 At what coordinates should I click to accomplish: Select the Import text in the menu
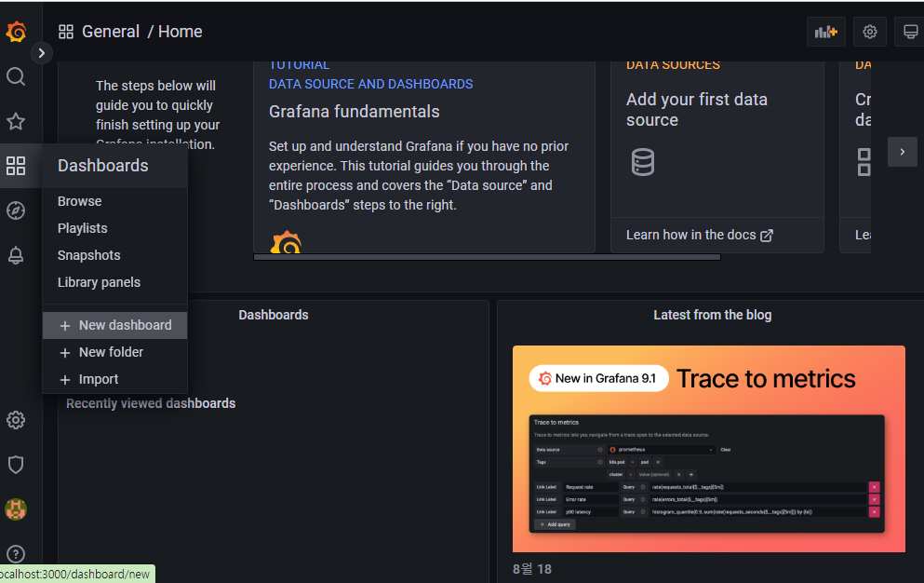tap(99, 379)
